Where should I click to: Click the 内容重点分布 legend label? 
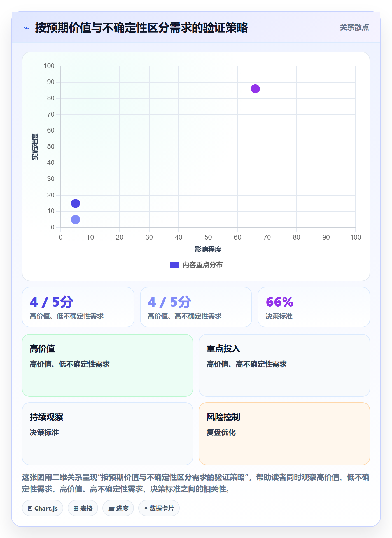tap(202, 265)
